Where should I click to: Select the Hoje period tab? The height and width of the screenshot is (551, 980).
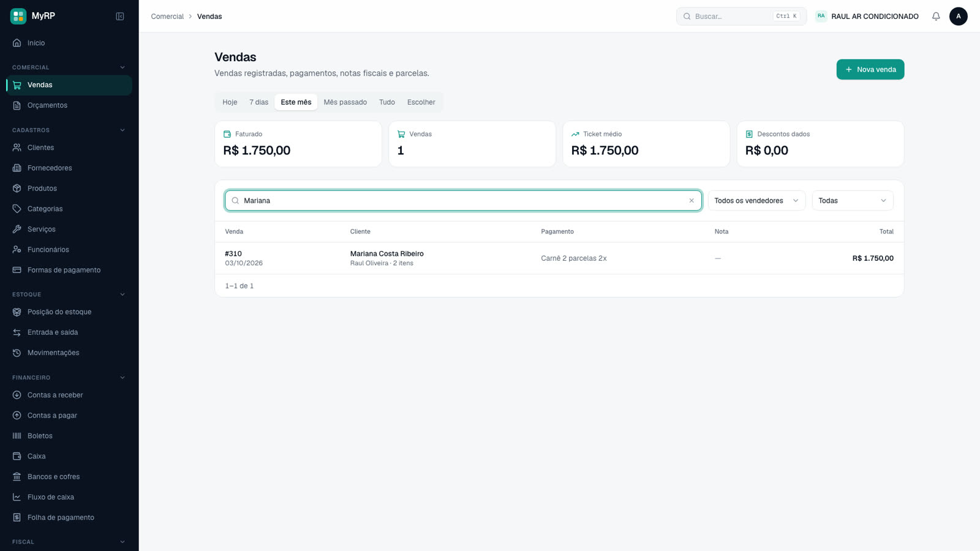tap(230, 102)
